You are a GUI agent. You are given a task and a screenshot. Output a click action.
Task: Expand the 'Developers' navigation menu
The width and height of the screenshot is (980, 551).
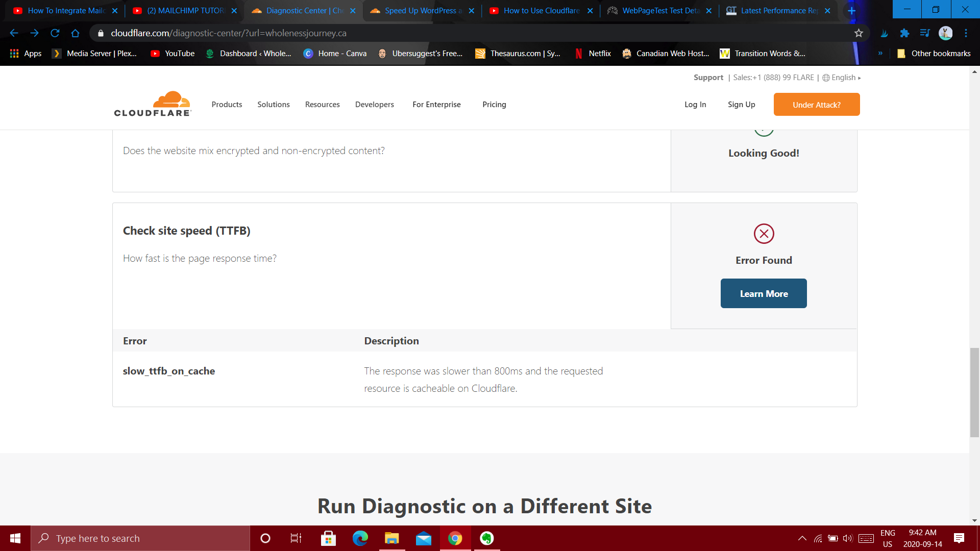(x=375, y=104)
